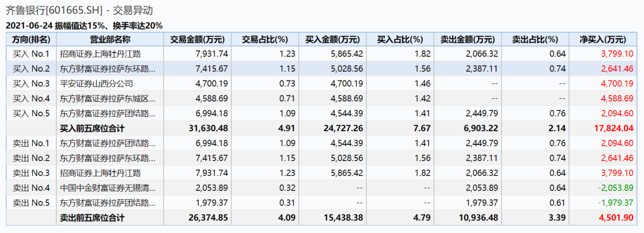Click the 6,903.22 sell amount total

pos(482,128)
